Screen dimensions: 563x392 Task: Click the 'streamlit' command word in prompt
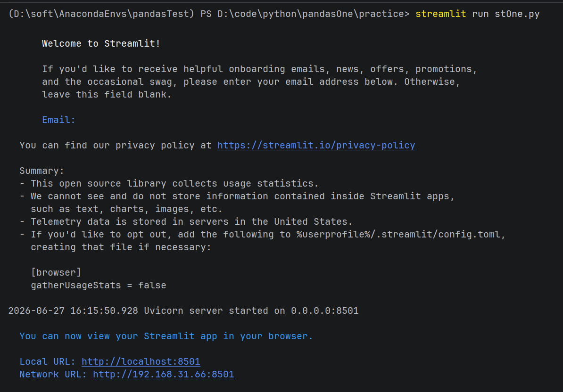tap(440, 14)
